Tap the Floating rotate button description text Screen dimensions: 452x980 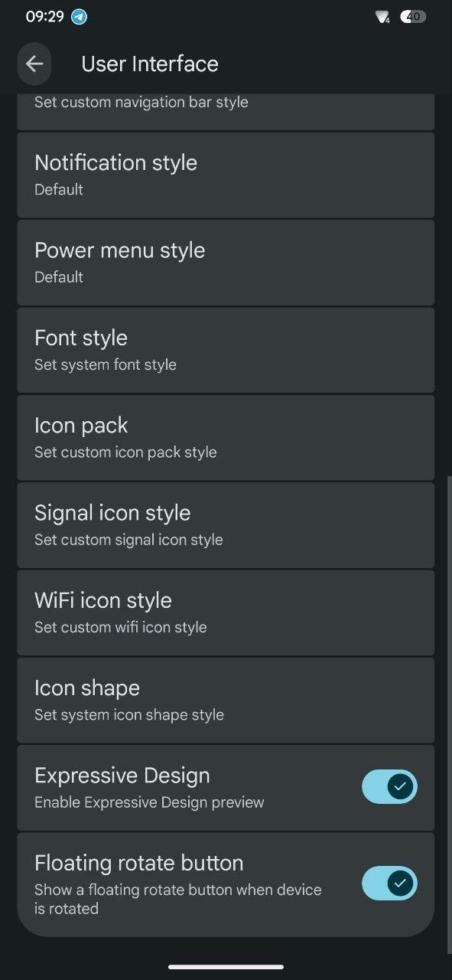coord(177,900)
